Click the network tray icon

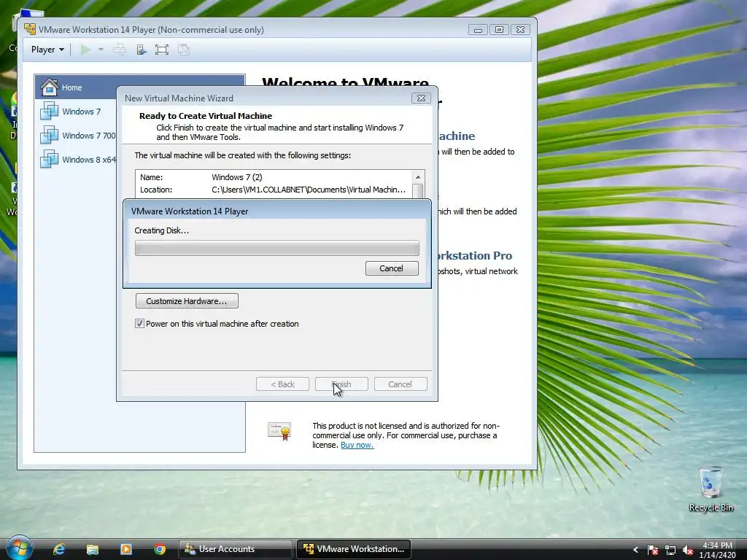click(670, 550)
